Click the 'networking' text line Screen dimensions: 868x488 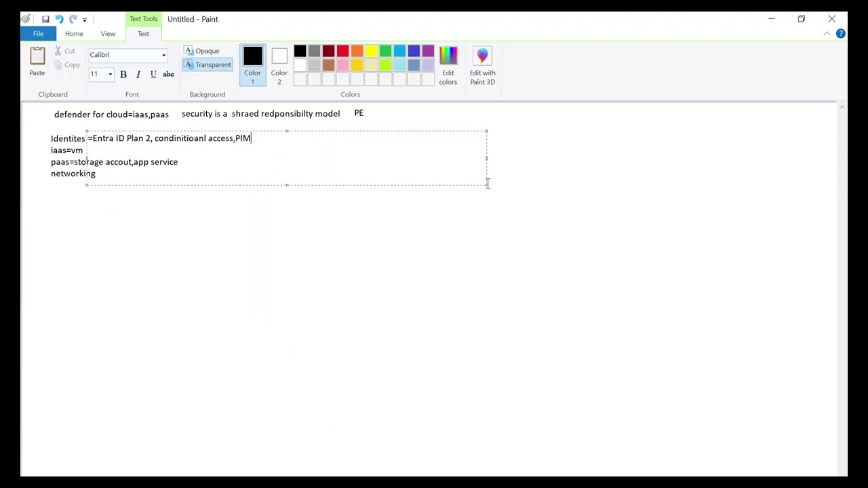[x=73, y=174]
